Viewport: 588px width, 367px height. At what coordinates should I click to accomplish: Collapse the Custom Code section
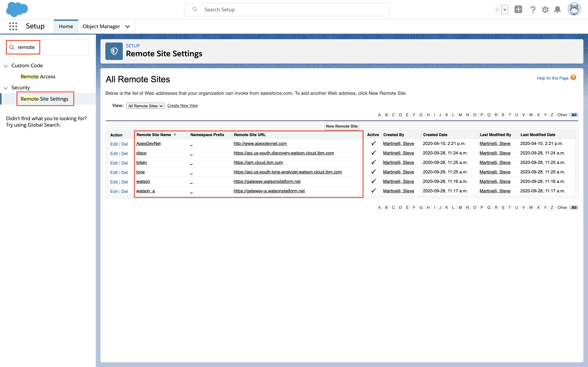[x=6, y=66]
